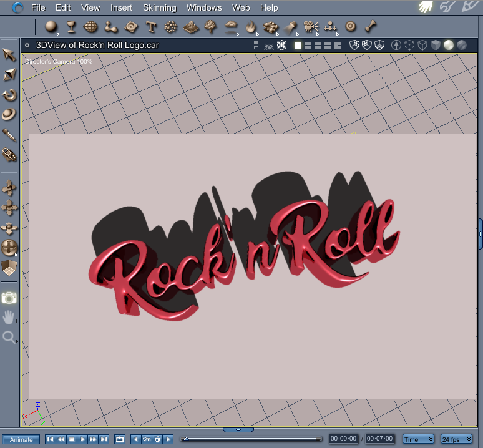This screenshot has height=448, width=483.
Task: Open the File menu
Action: click(x=38, y=7)
